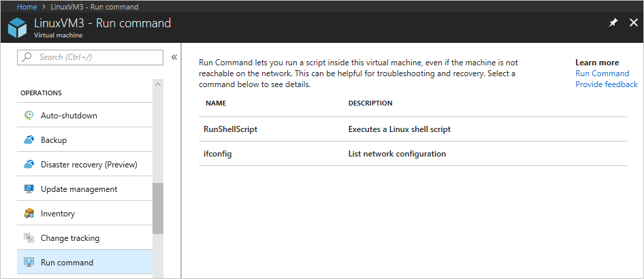Click the Disaster recovery cloud icon

(x=29, y=165)
